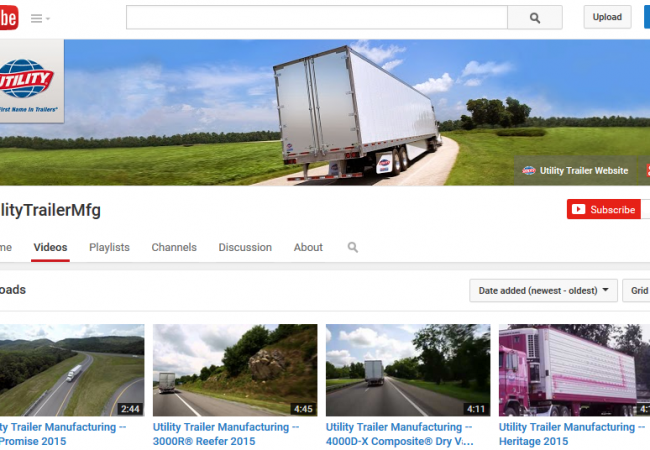The width and height of the screenshot is (650, 450).
Task: Open the Heritage 2015 title link
Action: 572,434
